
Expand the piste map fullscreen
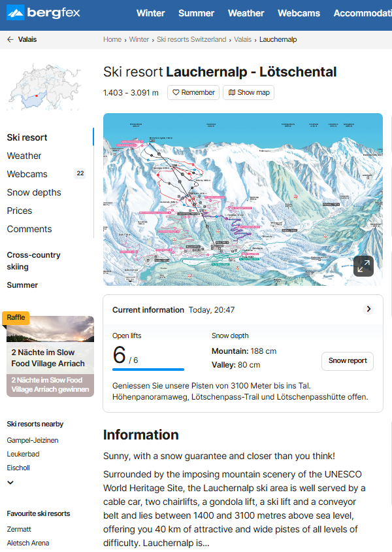click(x=363, y=266)
